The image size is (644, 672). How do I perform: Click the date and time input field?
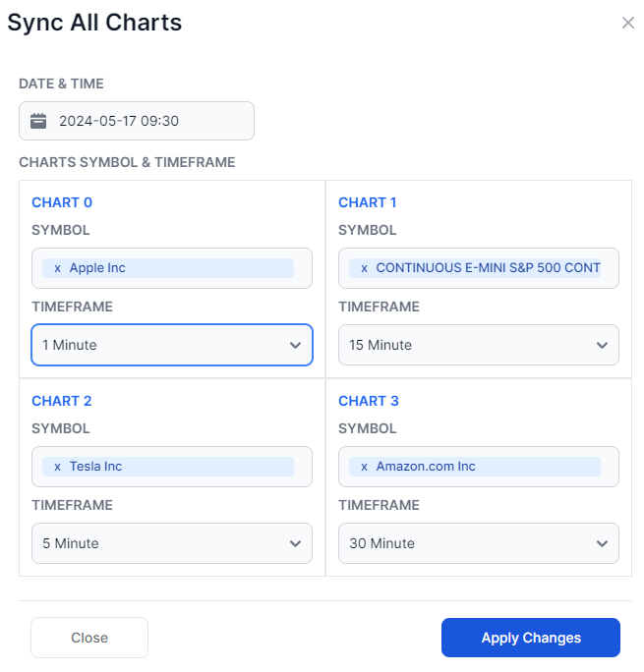tap(137, 121)
